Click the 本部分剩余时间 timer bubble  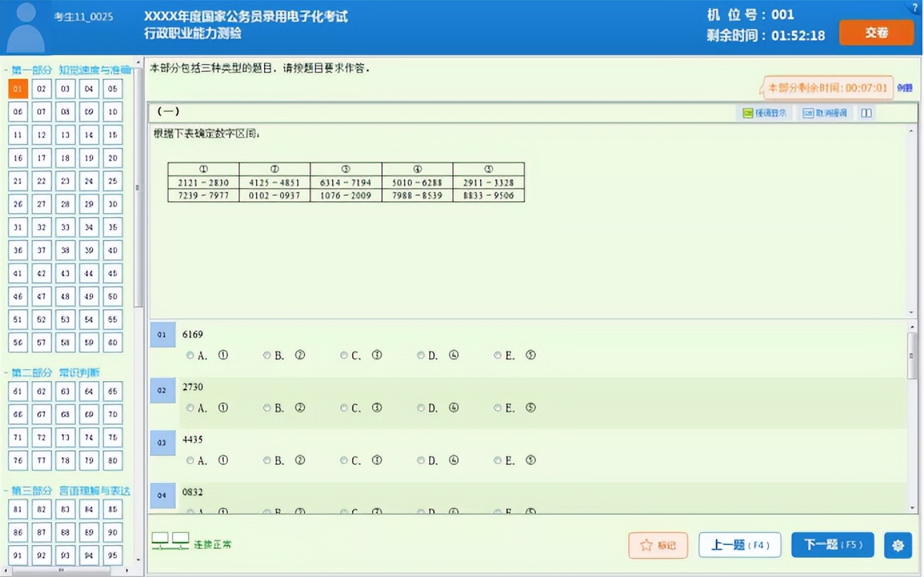click(x=828, y=87)
